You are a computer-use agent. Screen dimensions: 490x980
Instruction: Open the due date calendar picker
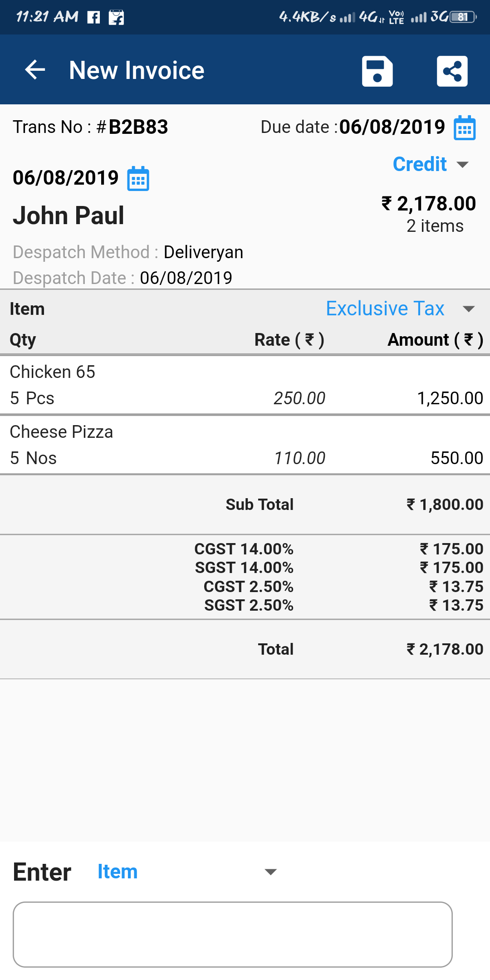coord(465,128)
